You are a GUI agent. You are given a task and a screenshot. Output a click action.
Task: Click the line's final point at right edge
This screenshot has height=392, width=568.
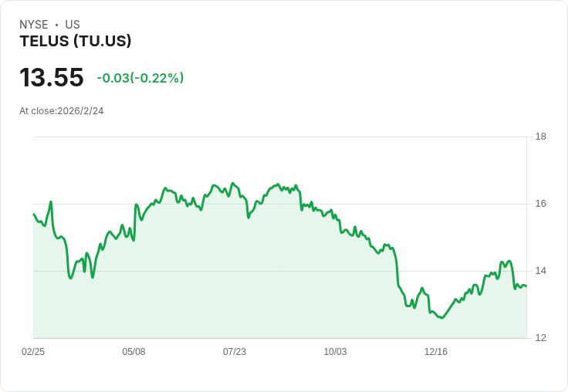pyautogui.click(x=526, y=286)
